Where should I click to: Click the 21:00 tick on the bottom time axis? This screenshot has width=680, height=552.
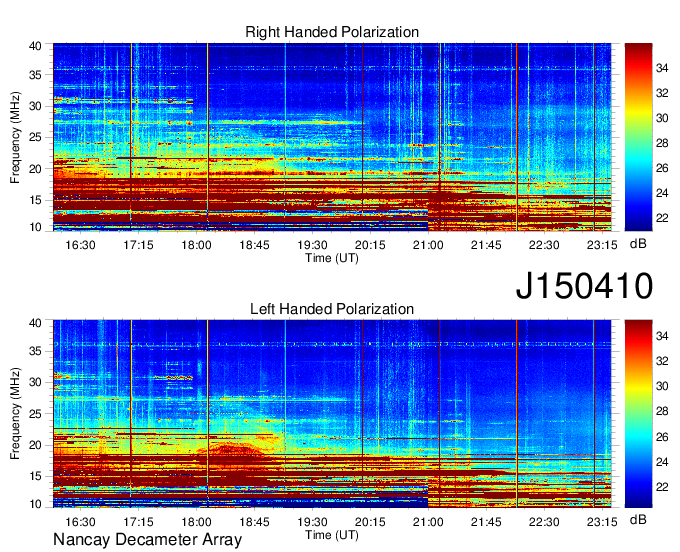(428, 522)
